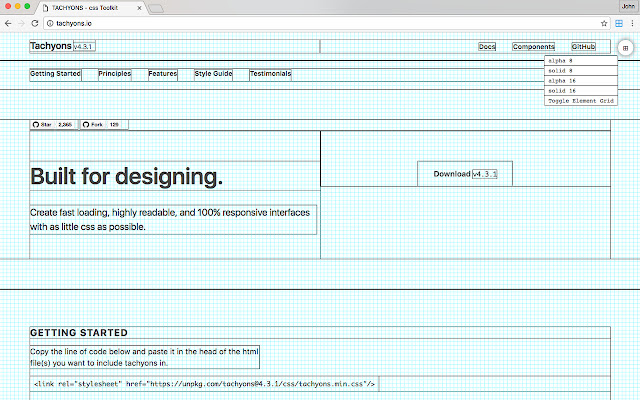
Task: Open the Components link
Action: point(533,47)
